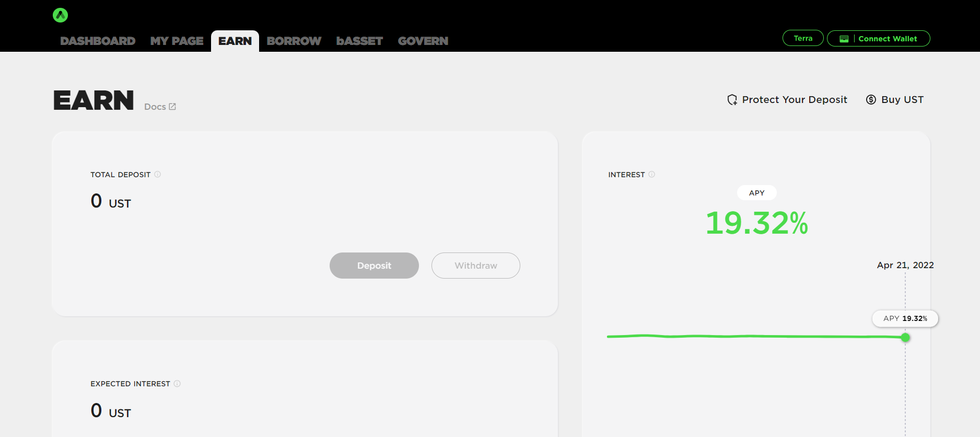Go to the MY PAGE tab
The width and height of the screenshot is (980, 437).
pyautogui.click(x=177, y=41)
